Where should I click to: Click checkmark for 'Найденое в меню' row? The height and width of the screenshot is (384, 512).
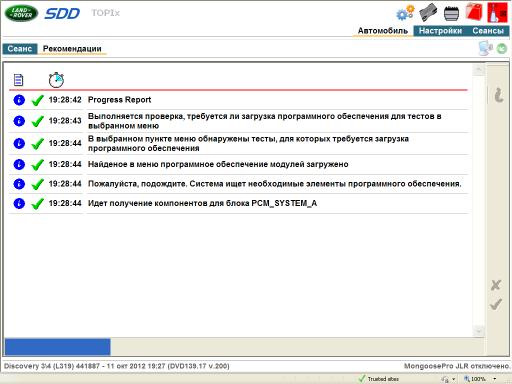point(37,164)
